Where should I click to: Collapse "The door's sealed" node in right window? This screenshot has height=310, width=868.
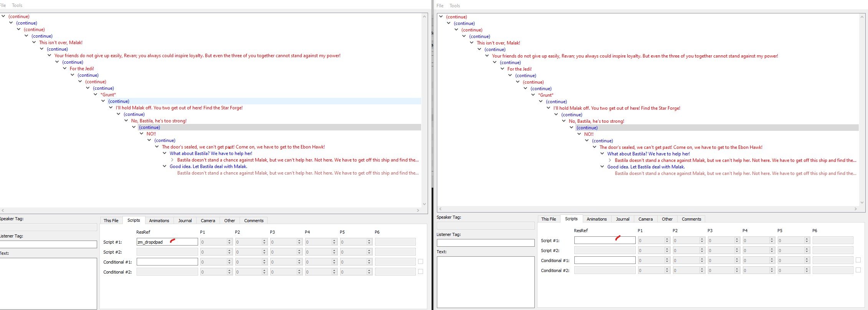[x=595, y=147]
